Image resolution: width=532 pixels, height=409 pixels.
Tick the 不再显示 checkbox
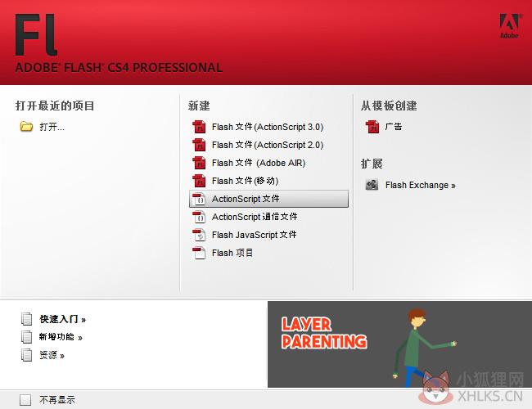[25, 400]
